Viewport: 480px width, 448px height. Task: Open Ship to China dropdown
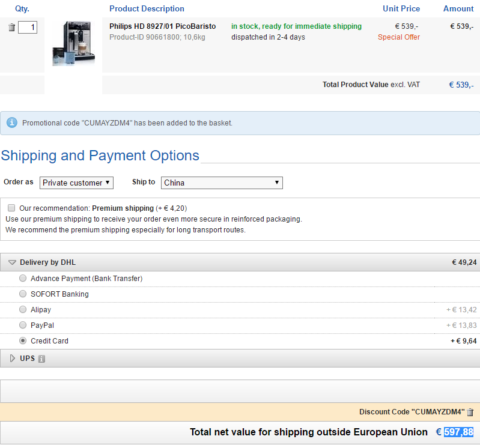point(222,183)
